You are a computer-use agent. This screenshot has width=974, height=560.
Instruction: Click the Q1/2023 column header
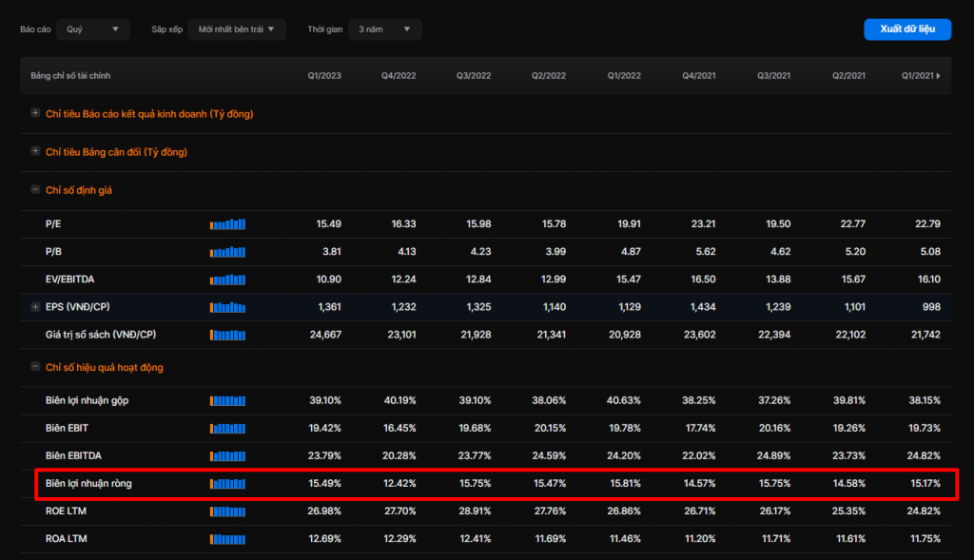pyautogui.click(x=323, y=76)
